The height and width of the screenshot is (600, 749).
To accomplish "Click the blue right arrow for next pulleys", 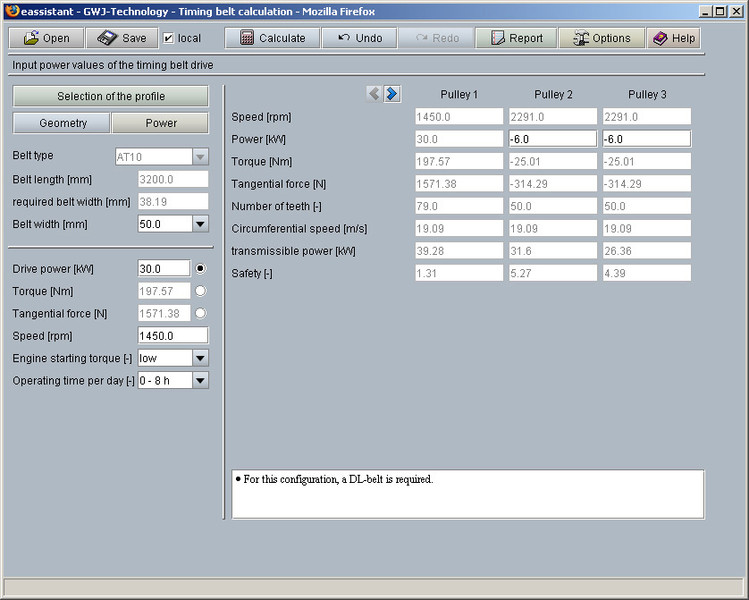I will point(392,94).
